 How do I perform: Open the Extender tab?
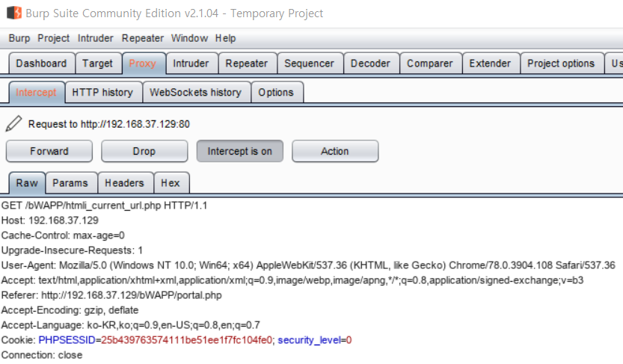tap(490, 64)
